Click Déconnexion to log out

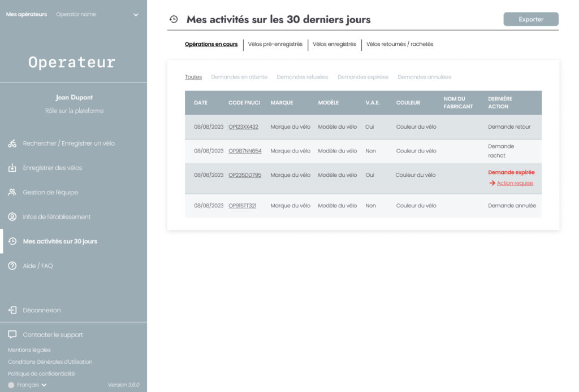[x=42, y=310]
